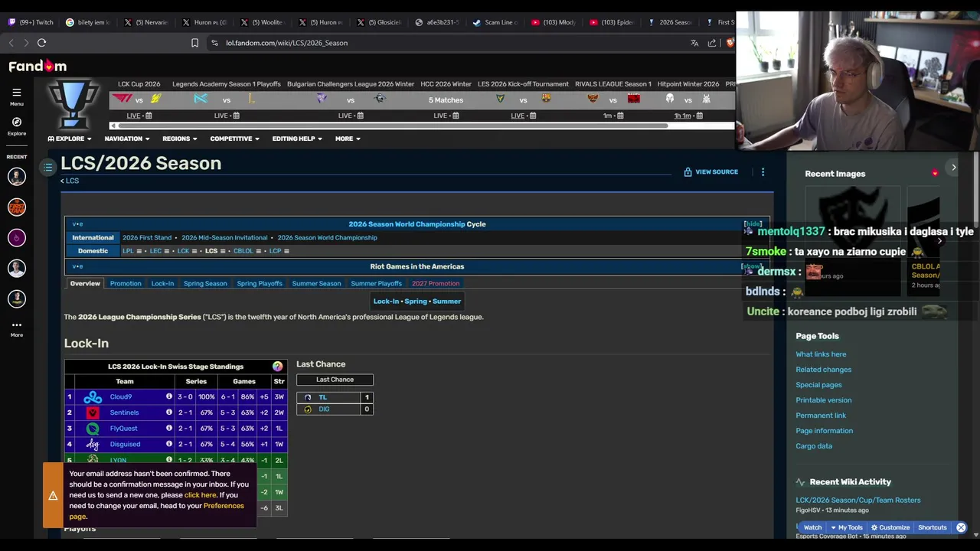Click the bookmark icon in address bar
This screenshot has height=551, width=980.
click(x=194, y=43)
